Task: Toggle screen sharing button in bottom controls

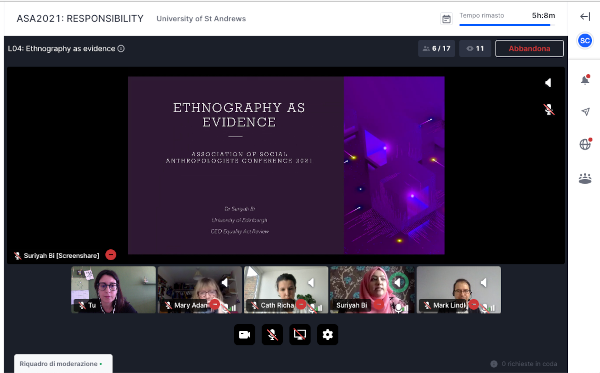Action: [x=300, y=335]
